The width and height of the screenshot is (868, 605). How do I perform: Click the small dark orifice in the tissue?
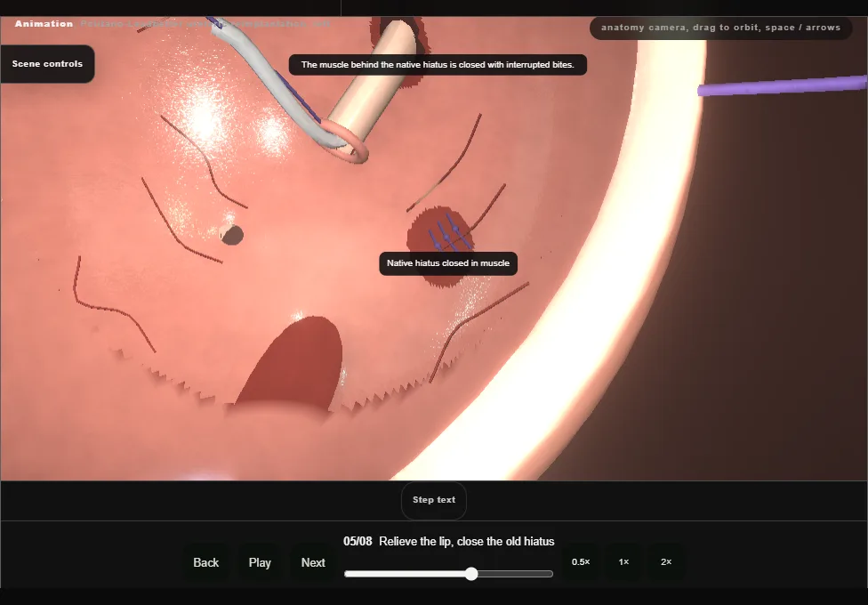coord(231,235)
